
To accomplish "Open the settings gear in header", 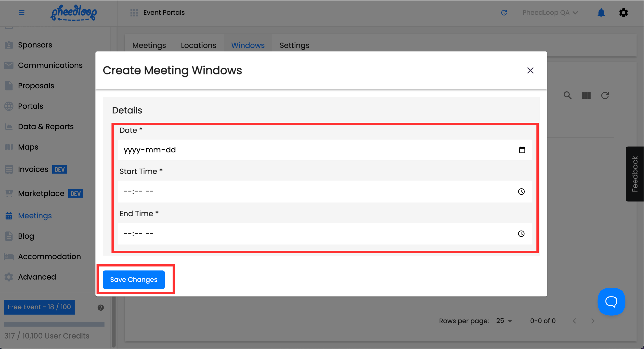I will pos(623,13).
